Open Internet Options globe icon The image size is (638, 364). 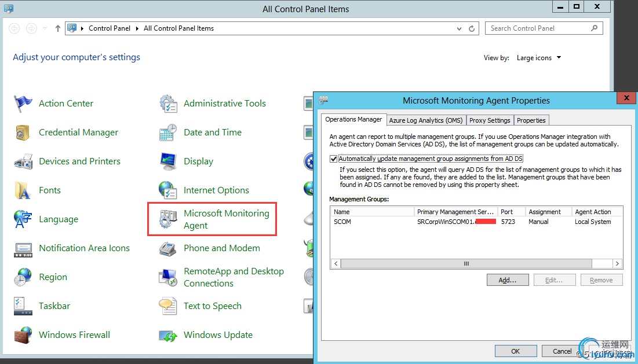pos(167,190)
